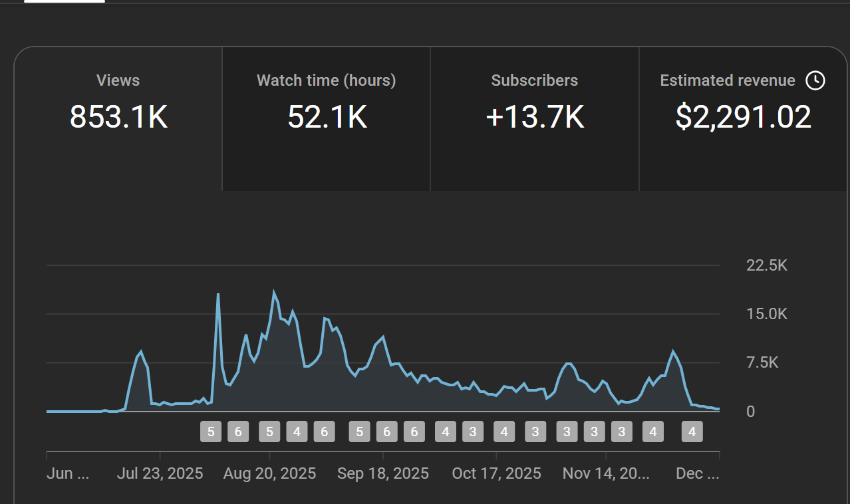Click the 22.5K y-axis label
This screenshot has width=850, height=504.
point(767,265)
